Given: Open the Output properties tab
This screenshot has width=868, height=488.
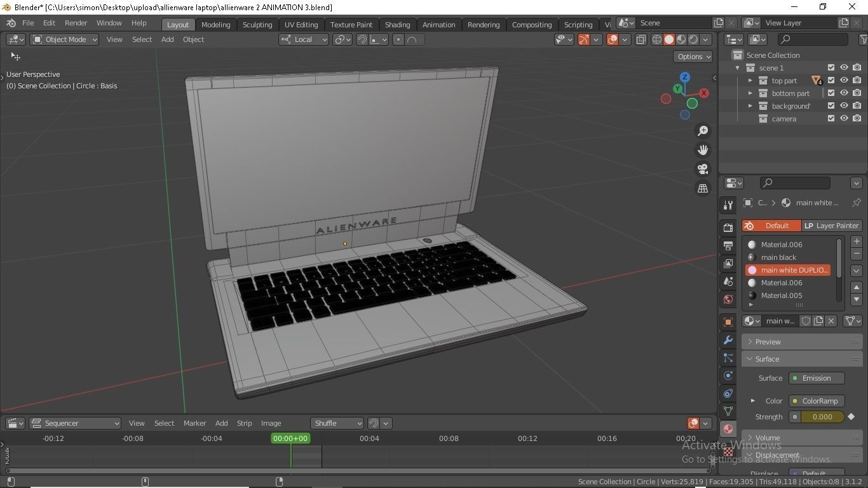Looking at the screenshot, I should tap(728, 245).
